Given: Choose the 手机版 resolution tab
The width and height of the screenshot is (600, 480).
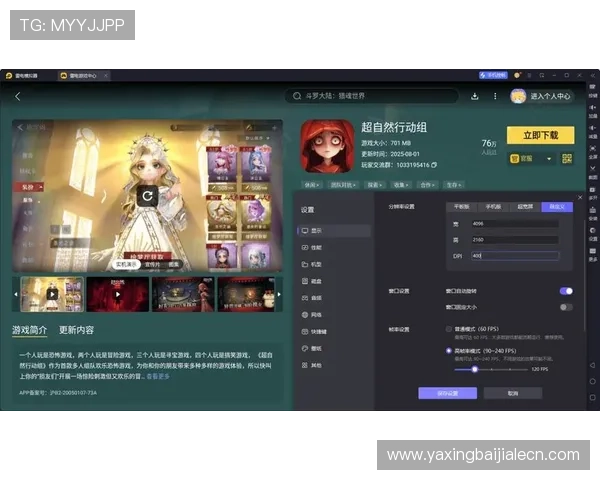Looking at the screenshot, I should (x=493, y=207).
